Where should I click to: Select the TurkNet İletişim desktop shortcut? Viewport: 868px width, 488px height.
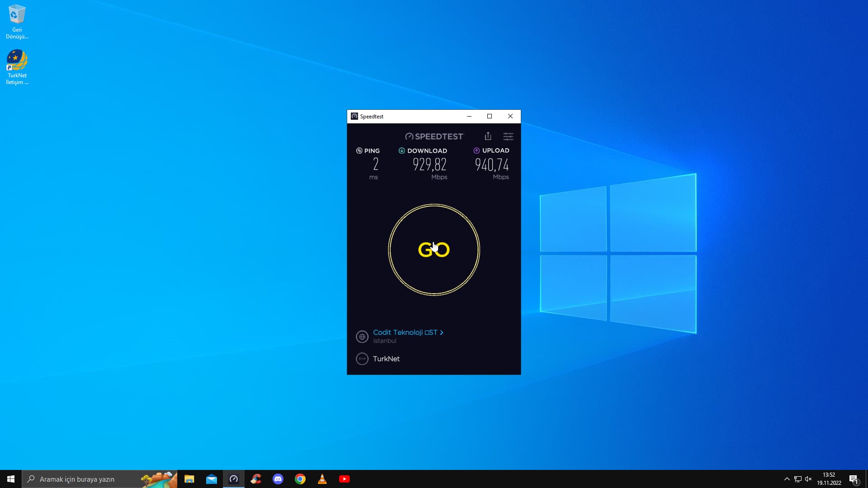click(17, 67)
